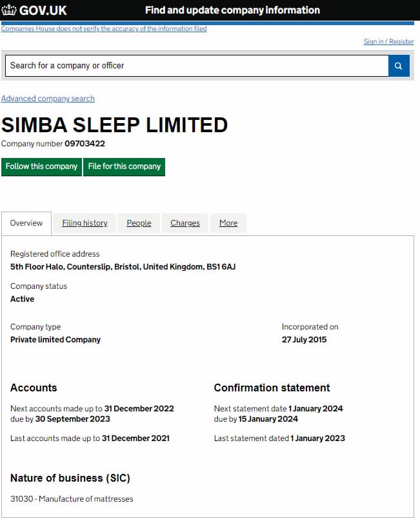Expand the More tab
This screenshot has width=420, height=521.
(x=228, y=222)
